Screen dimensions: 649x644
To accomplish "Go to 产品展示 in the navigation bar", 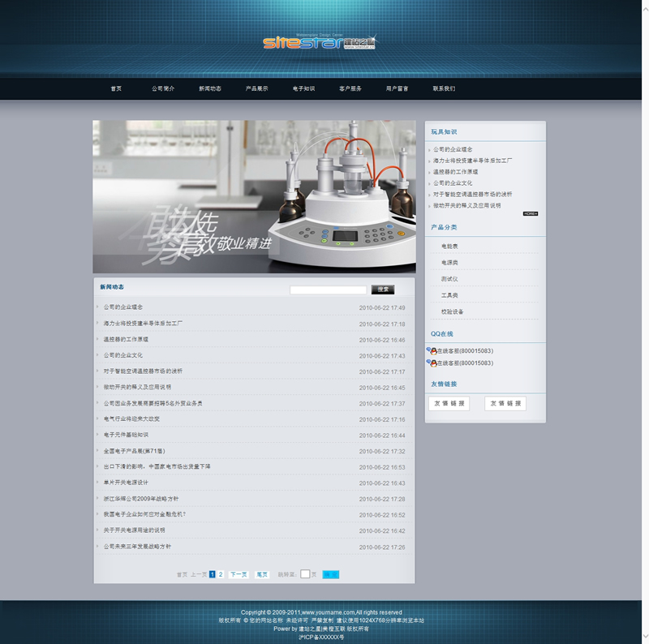I will point(256,88).
